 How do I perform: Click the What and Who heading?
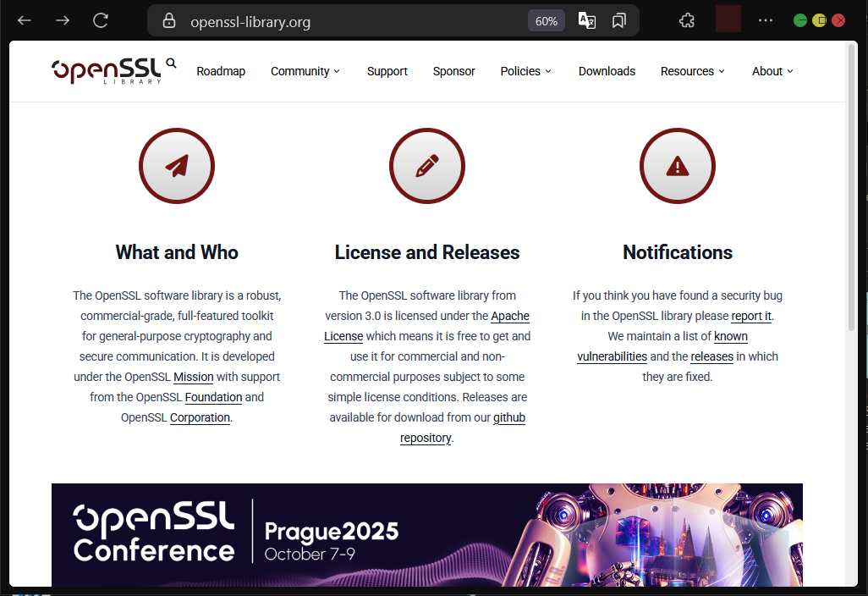(177, 252)
